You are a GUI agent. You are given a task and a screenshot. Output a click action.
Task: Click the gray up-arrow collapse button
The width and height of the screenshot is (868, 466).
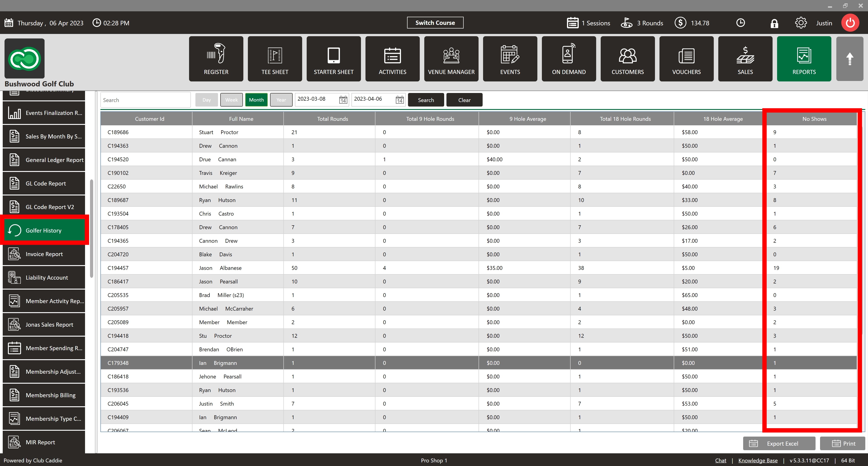click(849, 59)
